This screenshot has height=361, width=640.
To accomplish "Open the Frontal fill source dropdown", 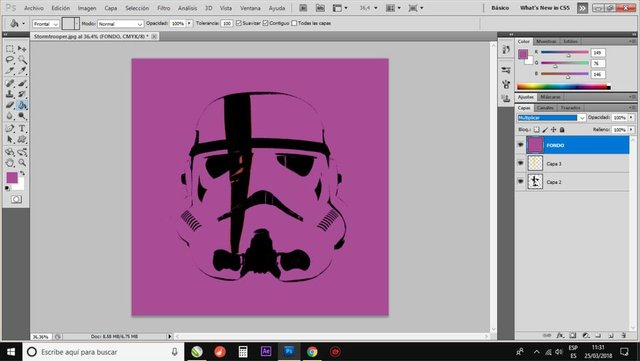I will pyautogui.click(x=46, y=24).
